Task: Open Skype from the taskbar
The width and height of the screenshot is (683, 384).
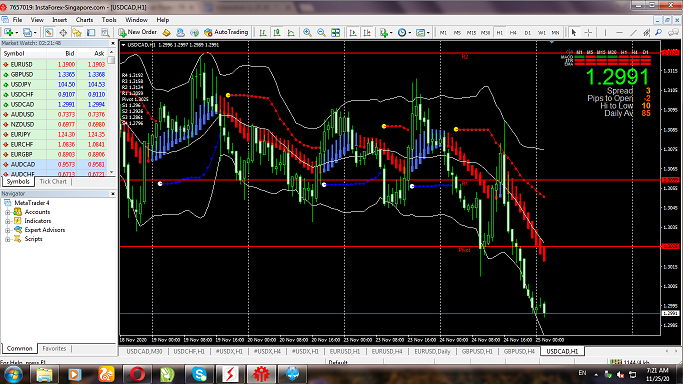Action: [199, 374]
